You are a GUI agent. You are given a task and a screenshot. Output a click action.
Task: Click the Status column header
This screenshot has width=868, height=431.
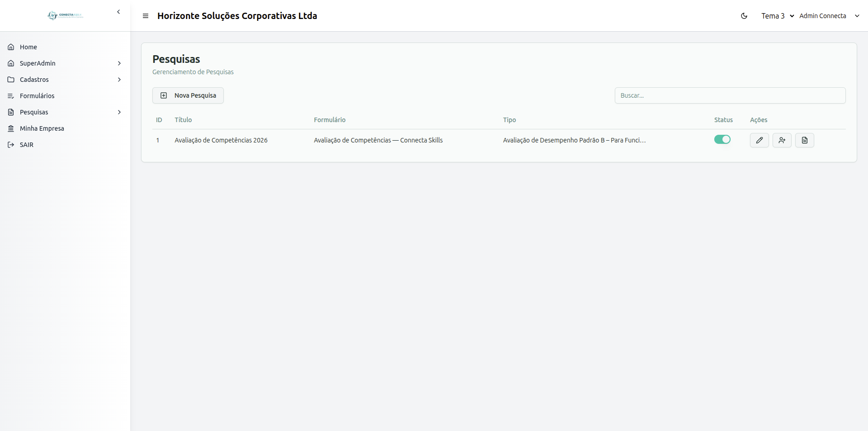click(x=723, y=120)
